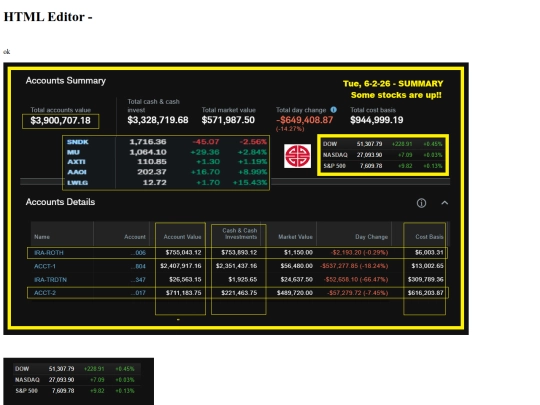This screenshot has height=405, width=540.
Task: Sort by the Cost Basis column header
Action: click(429, 237)
